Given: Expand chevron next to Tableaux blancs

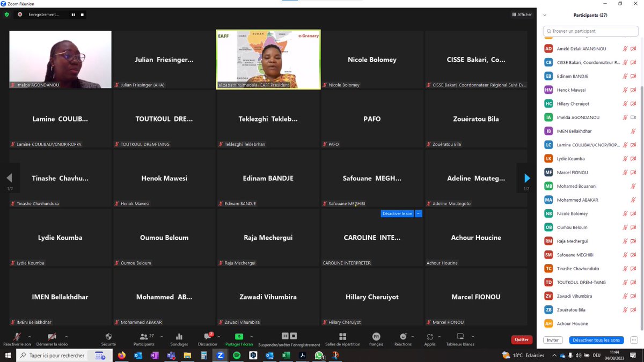Looking at the screenshot, I should (474, 337).
